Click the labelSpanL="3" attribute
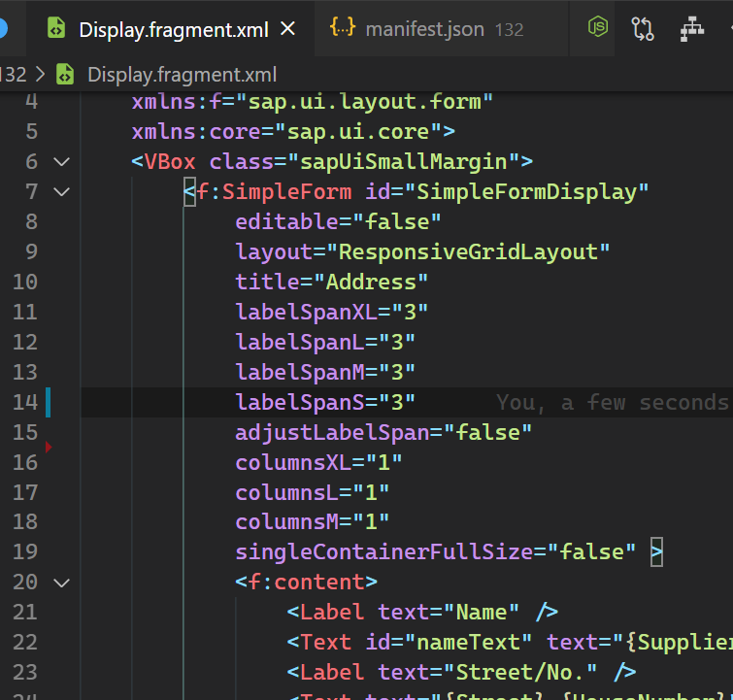 325,343
